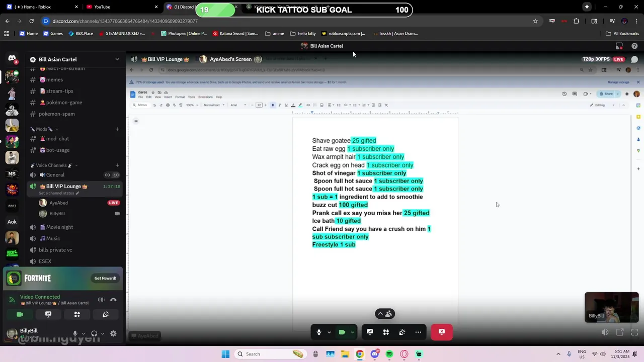The height and width of the screenshot is (362, 644).
Task: Set a channel status edit link
Action: pyautogui.click(x=59, y=193)
